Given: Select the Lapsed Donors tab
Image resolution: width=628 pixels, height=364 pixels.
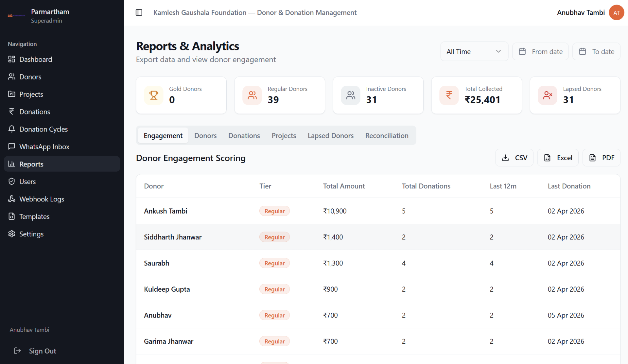Looking at the screenshot, I should click(330, 135).
